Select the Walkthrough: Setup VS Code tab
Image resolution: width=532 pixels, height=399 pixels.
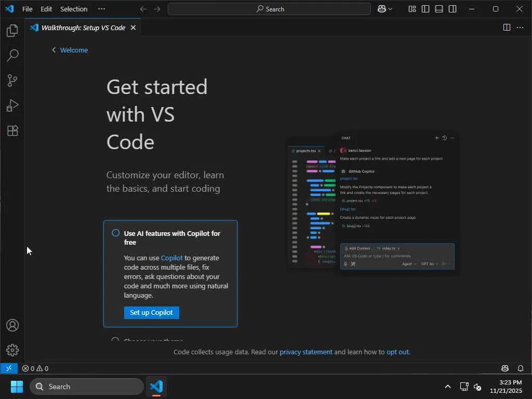pyautogui.click(x=83, y=28)
